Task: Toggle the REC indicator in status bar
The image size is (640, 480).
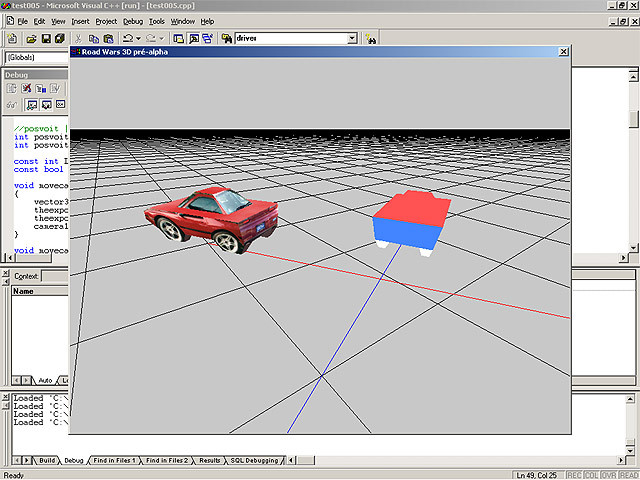Action: click(572, 474)
